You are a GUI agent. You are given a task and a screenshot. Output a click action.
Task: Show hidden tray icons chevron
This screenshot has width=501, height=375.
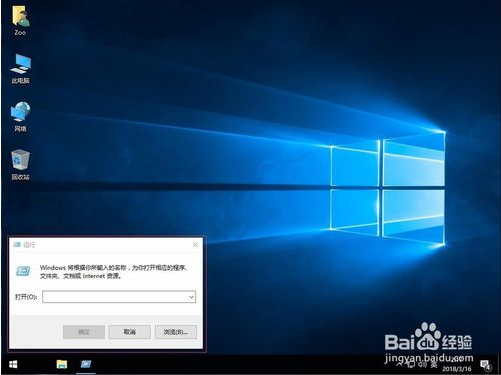tap(399, 364)
